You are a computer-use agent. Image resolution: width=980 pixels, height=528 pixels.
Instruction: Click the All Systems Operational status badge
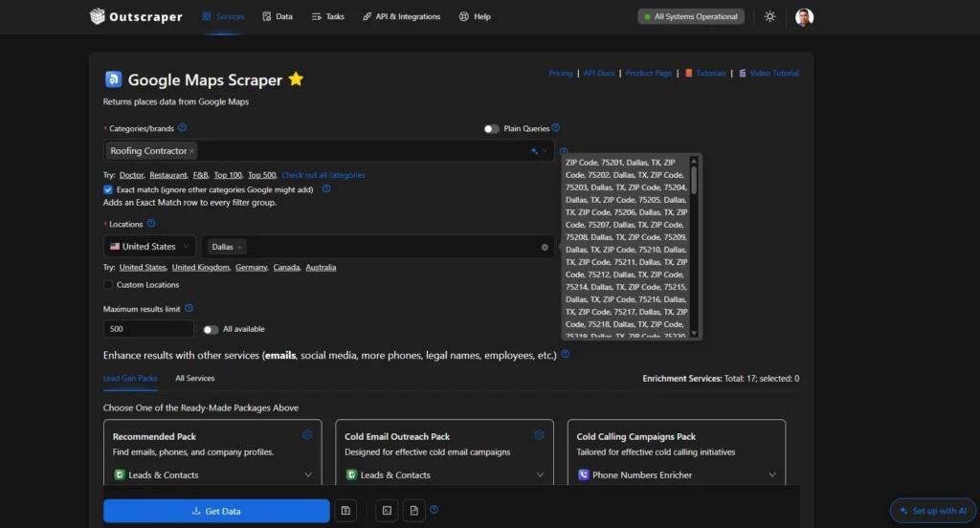[x=691, y=17]
